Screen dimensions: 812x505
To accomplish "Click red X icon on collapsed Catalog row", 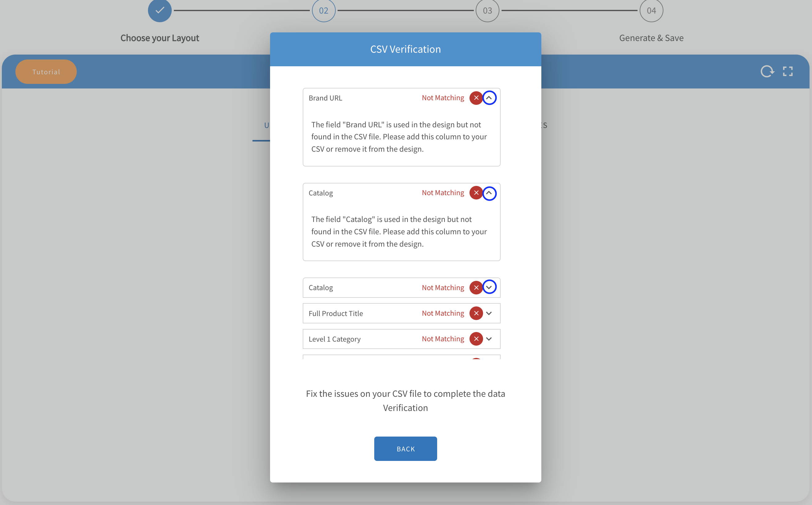I will coord(476,288).
